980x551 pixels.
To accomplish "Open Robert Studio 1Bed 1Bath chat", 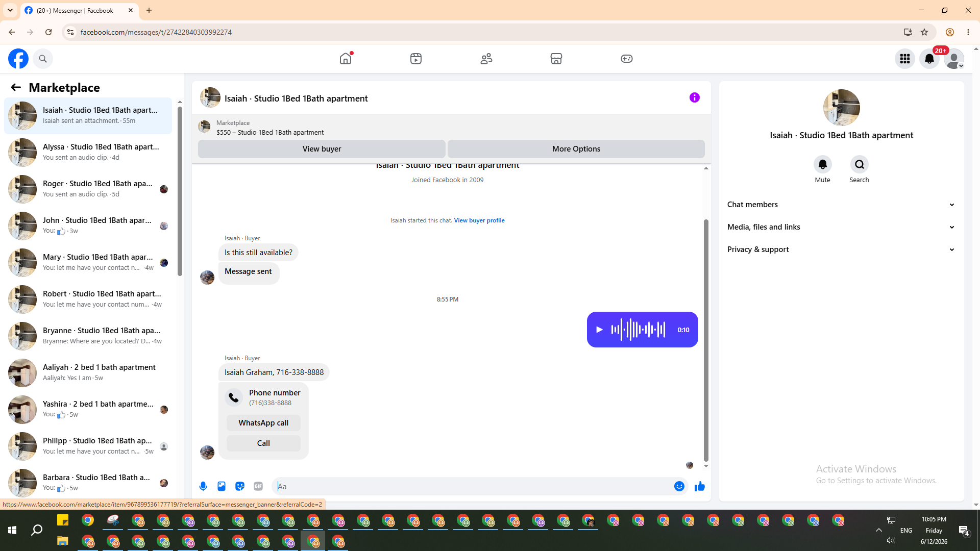I will [88, 299].
